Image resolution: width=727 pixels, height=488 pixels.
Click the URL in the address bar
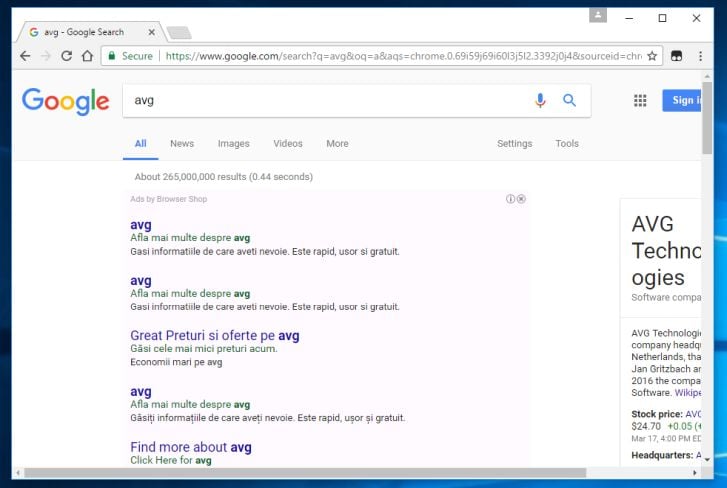[403, 56]
